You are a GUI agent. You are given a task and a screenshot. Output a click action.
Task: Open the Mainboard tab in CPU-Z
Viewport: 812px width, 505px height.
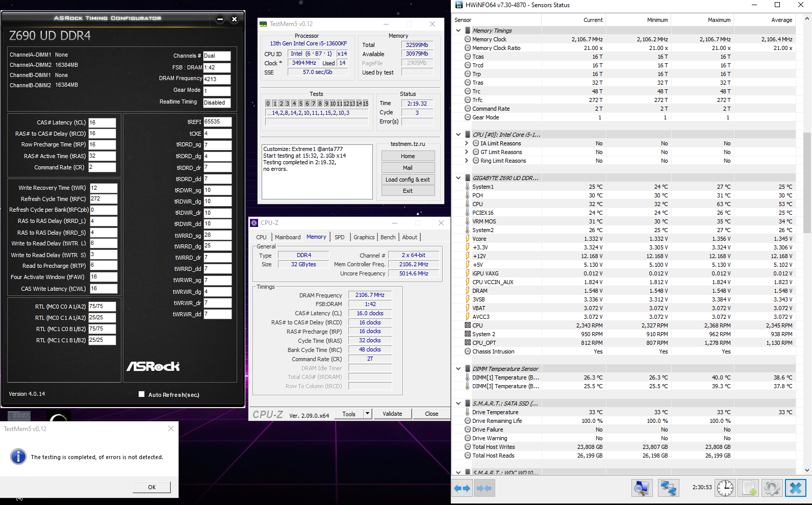[288, 237]
